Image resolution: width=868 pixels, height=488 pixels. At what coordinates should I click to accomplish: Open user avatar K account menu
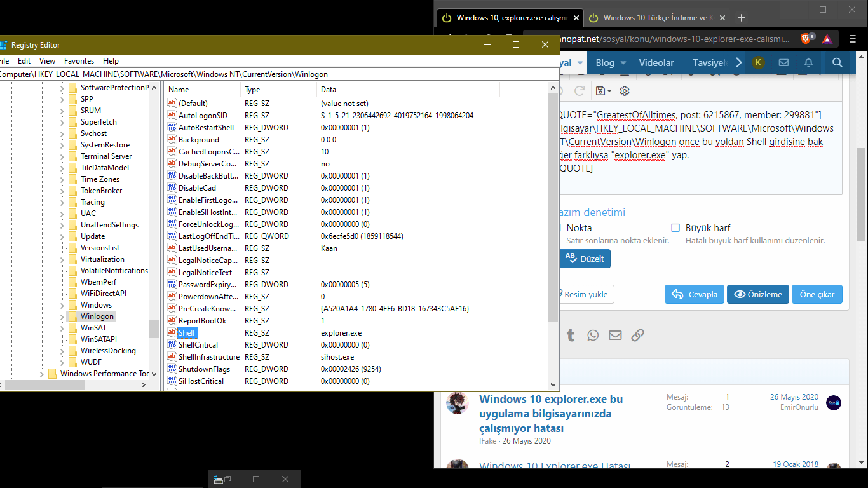757,62
